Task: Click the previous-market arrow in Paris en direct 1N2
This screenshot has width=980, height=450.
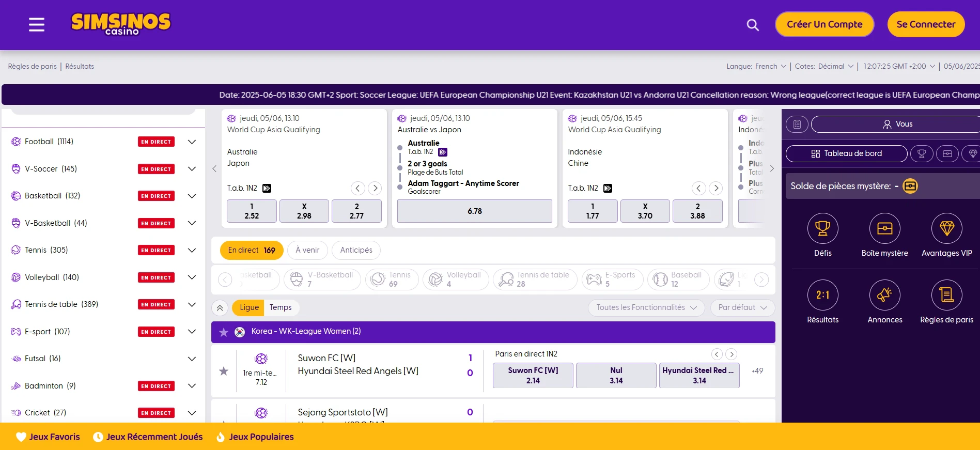Action: 717,354
